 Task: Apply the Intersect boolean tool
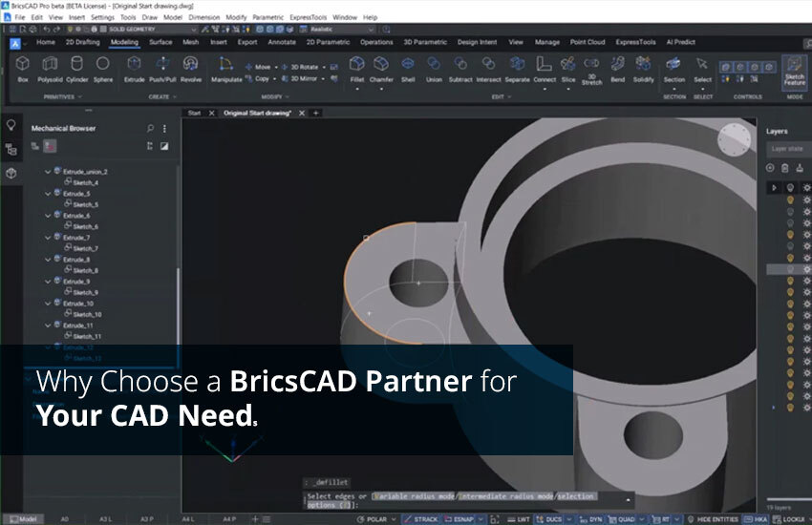coord(488,69)
